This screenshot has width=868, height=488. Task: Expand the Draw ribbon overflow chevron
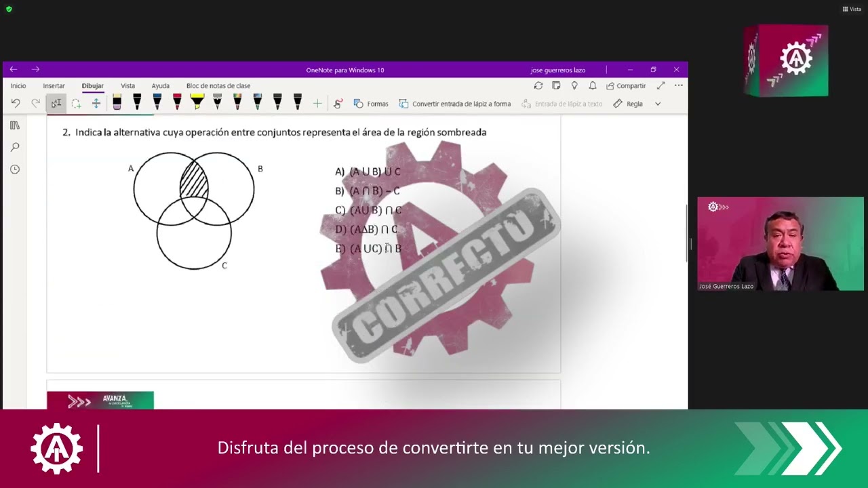click(x=658, y=104)
